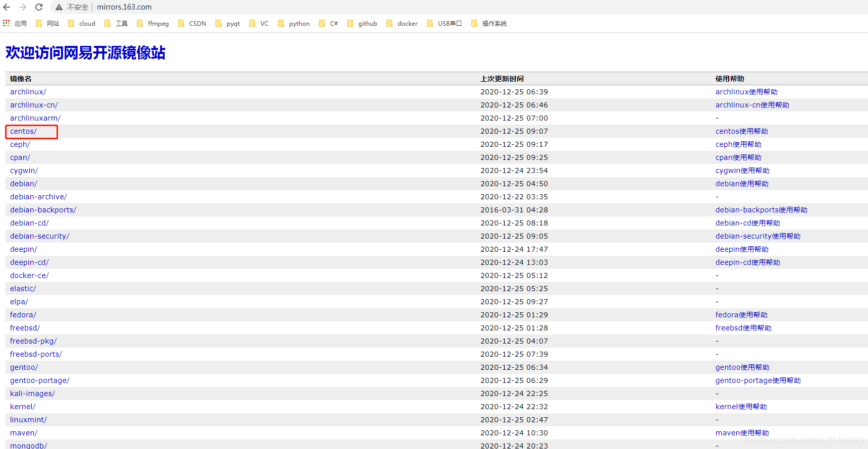Open the gentoo/ mirror directory

[x=24, y=367]
